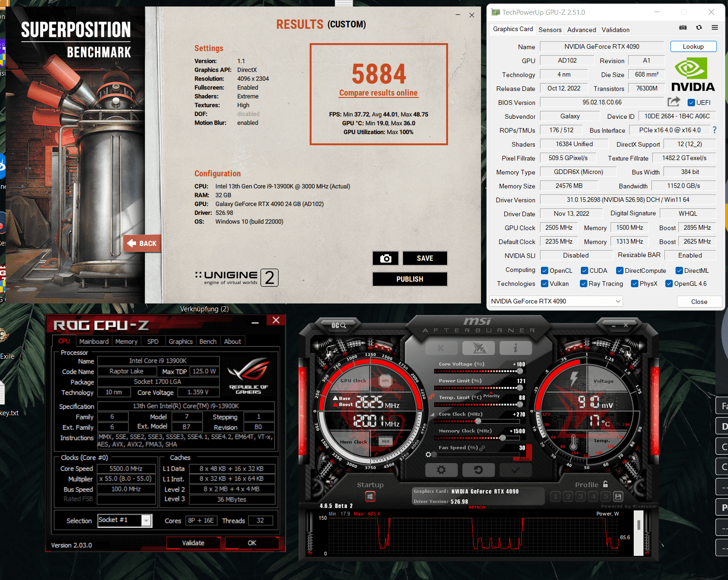Click the BIOS share/export icon in GPU-Z

[674, 102]
